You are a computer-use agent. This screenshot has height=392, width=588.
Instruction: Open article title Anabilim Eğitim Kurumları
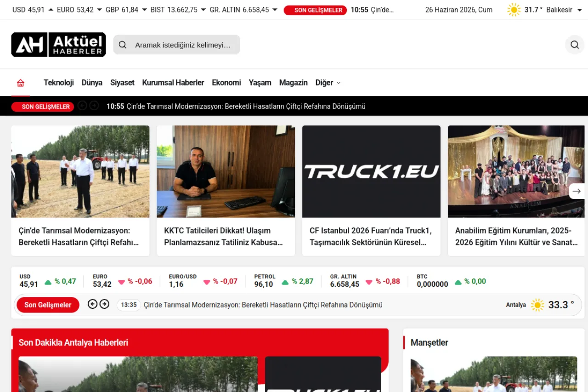click(516, 237)
